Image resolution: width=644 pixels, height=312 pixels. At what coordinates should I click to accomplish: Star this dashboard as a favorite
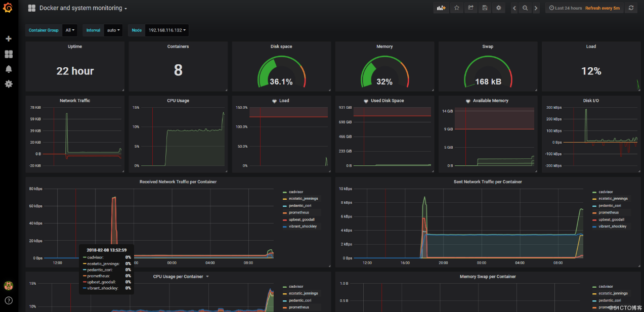coord(457,8)
